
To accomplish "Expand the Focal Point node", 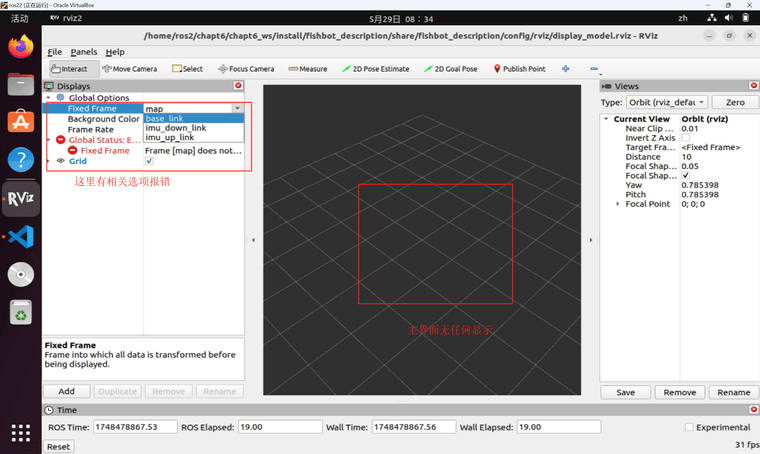I will (x=618, y=204).
